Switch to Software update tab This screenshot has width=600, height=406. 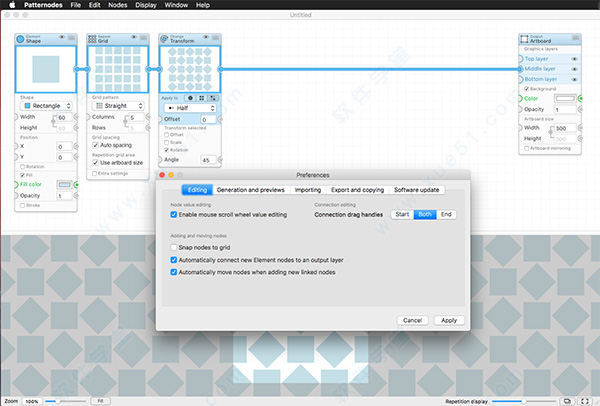pyautogui.click(x=417, y=190)
